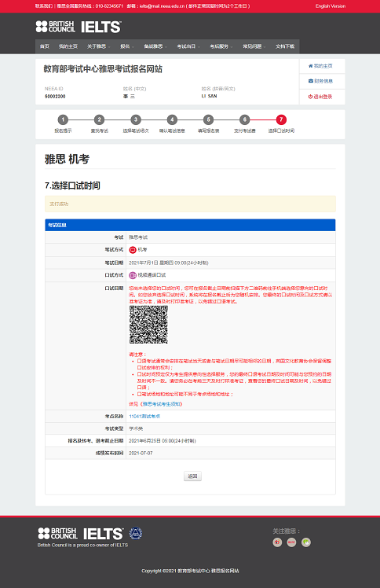Open 文档下载 in the navigation bar

pyautogui.click(x=285, y=46)
